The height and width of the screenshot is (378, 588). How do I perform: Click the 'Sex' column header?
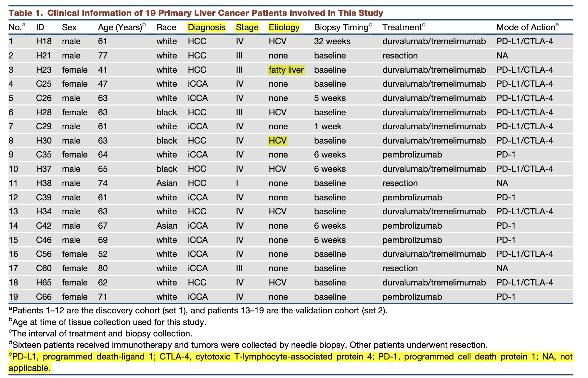tap(69, 27)
